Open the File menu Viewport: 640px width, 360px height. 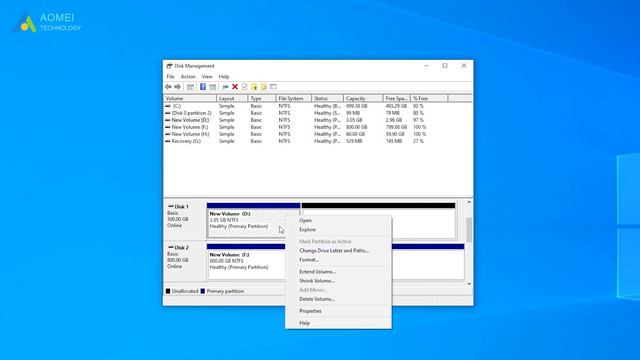pos(170,77)
